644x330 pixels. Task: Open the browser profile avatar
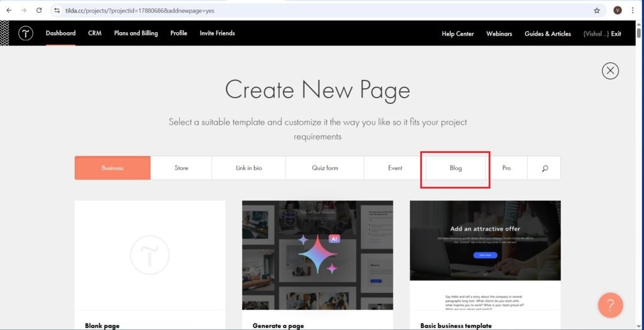pyautogui.click(x=618, y=10)
